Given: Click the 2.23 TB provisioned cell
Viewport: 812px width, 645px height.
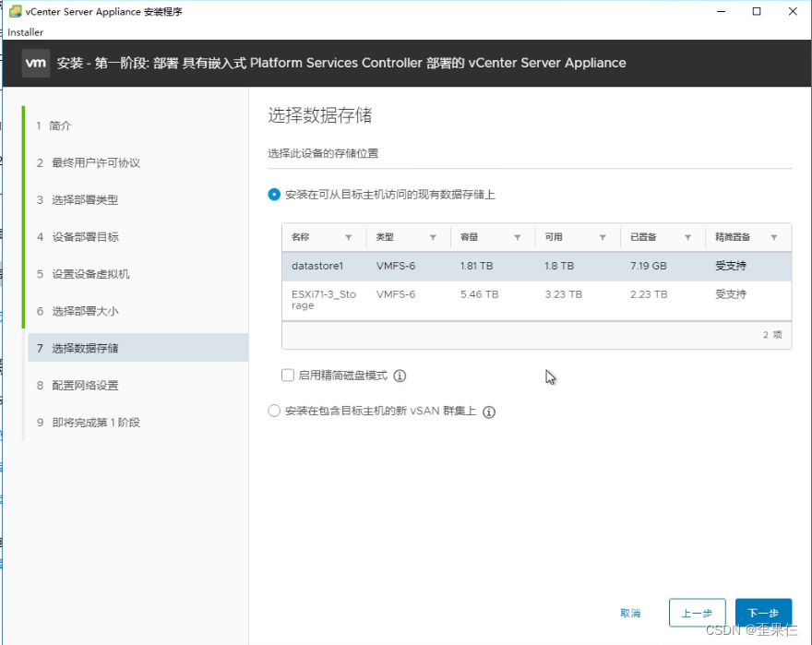Looking at the screenshot, I should click(x=649, y=294).
